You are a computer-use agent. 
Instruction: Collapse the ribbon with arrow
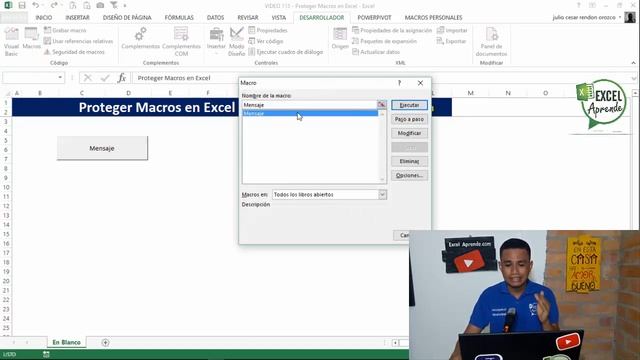pyautogui.click(x=633, y=63)
